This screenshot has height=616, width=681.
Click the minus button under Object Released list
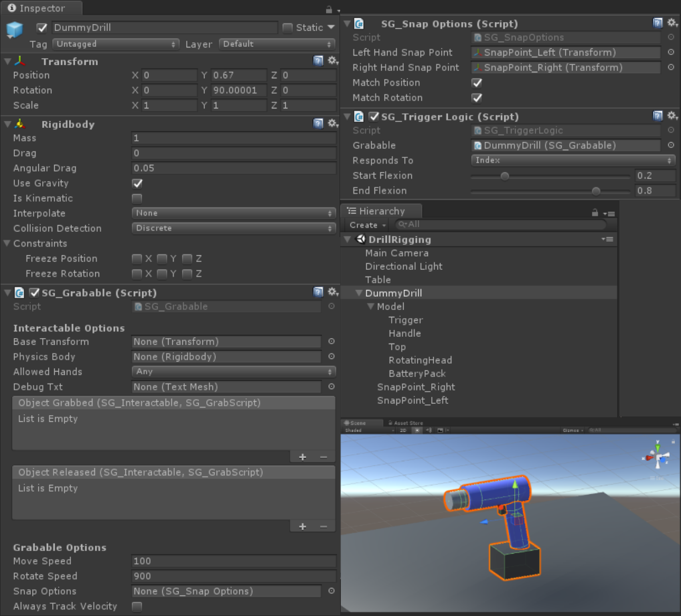[x=323, y=526]
